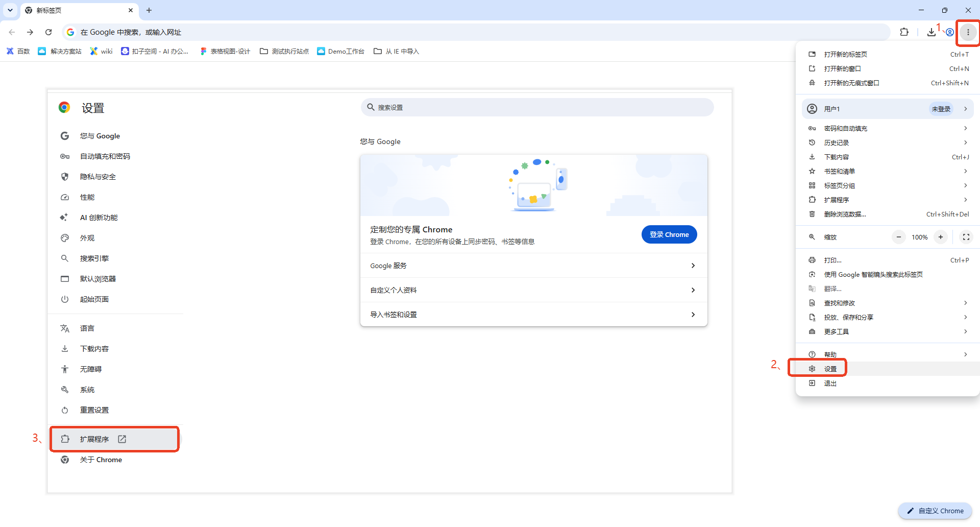
Task: Open the Chrome three-dot menu button
Action: coord(968,32)
